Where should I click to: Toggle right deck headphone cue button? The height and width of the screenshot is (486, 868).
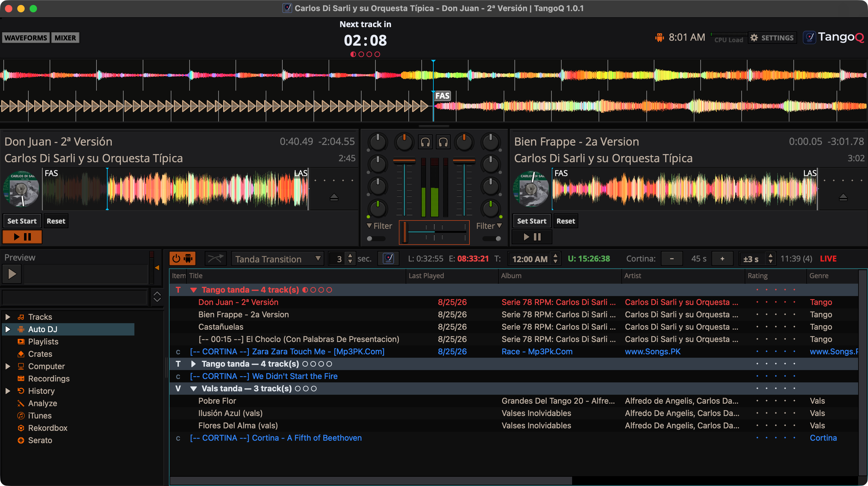(x=443, y=142)
